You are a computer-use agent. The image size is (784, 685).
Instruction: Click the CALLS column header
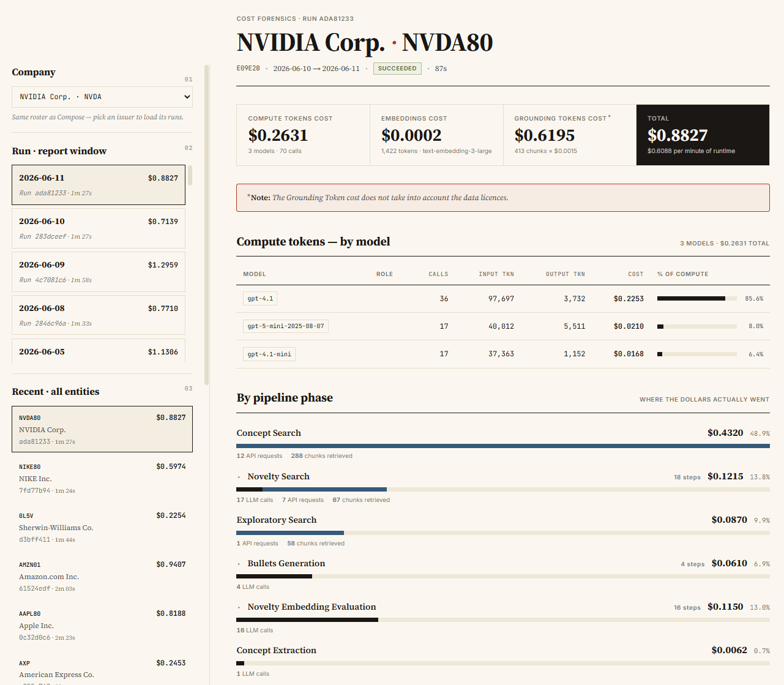click(x=438, y=274)
